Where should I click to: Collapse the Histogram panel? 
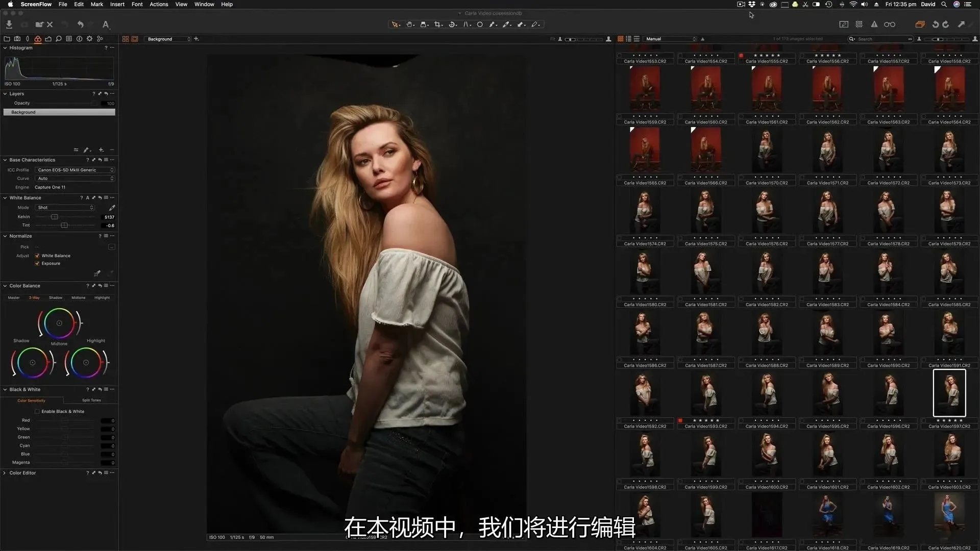pos(5,48)
